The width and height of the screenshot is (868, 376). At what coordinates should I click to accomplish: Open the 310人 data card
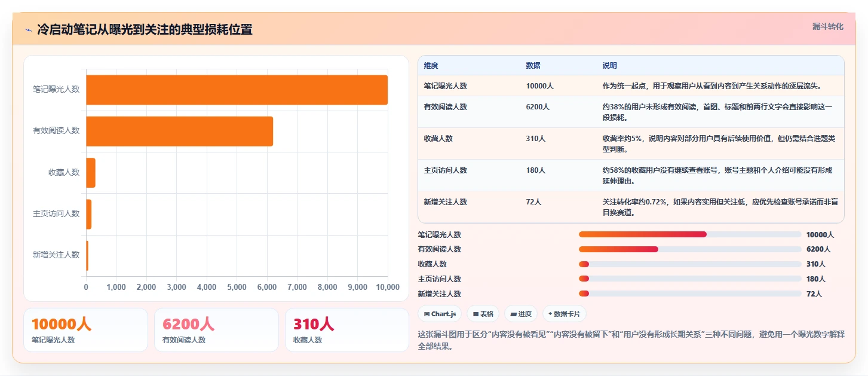coord(347,330)
